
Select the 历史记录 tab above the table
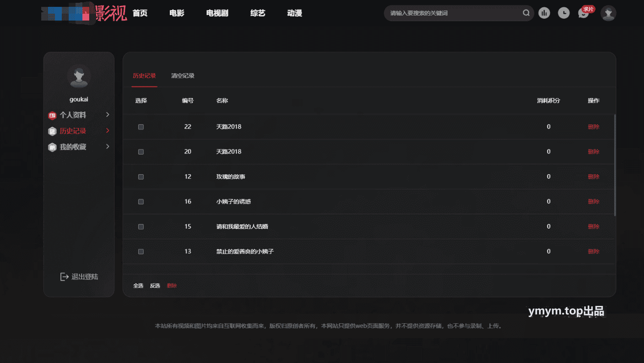[x=144, y=76]
